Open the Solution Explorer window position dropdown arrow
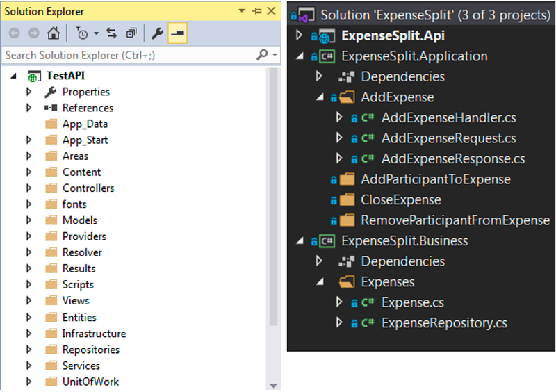 (242, 11)
